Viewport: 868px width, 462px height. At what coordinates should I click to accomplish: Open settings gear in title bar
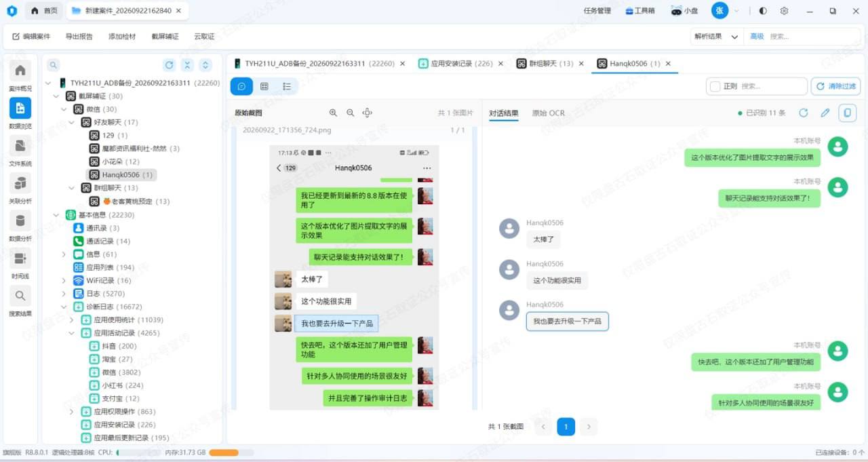point(785,11)
